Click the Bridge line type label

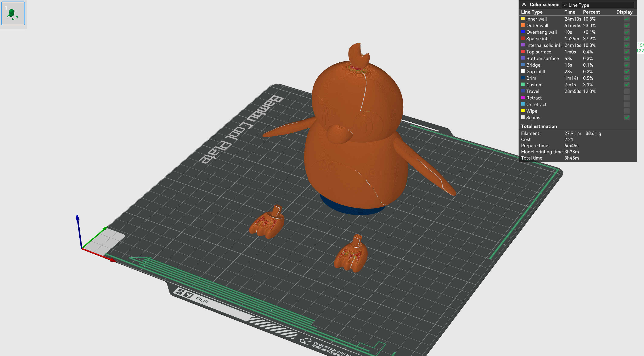click(533, 65)
